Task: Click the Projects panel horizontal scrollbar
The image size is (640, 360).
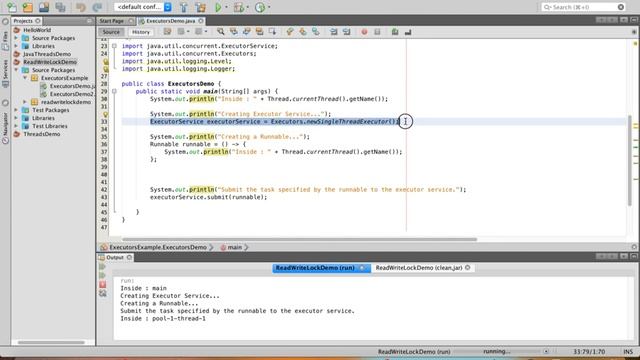Action: tap(51, 342)
